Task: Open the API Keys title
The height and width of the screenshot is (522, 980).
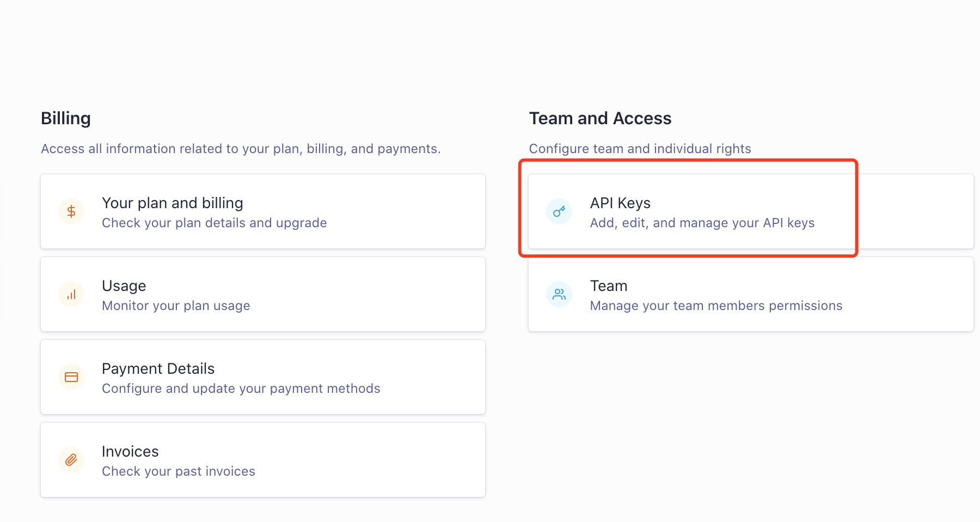Action: 620,203
